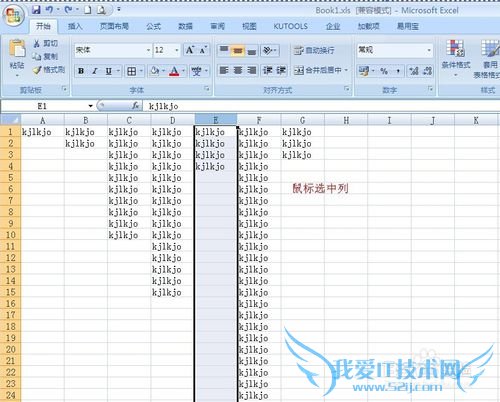Apply fill color bucket
The height and width of the screenshot is (402, 500).
155,71
